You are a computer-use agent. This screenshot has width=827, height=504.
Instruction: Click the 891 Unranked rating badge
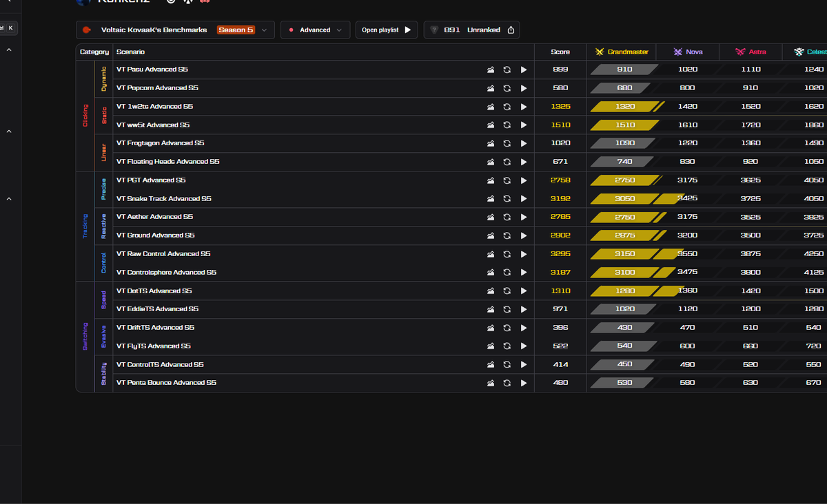point(471,30)
